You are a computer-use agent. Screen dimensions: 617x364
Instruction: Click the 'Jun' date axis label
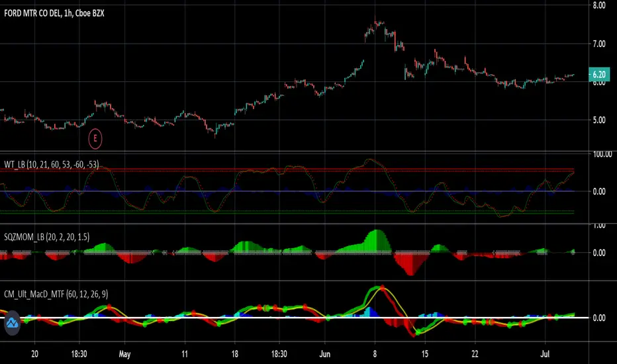[x=324, y=354]
